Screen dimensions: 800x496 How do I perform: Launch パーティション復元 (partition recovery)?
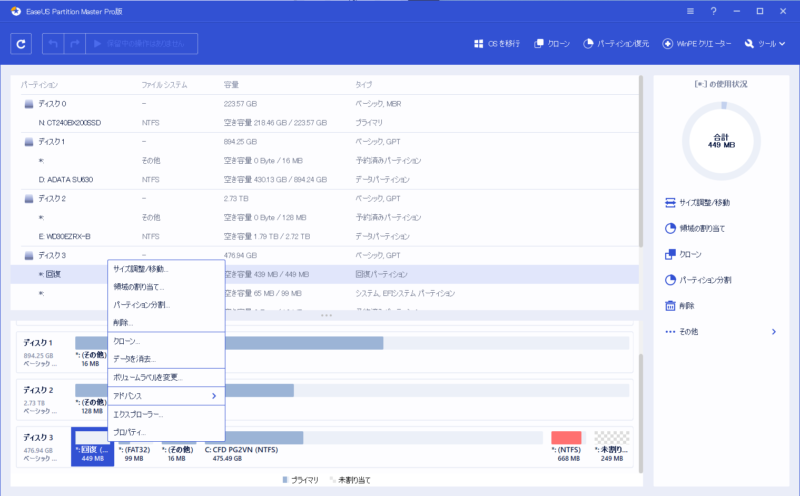[x=616, y=44]
